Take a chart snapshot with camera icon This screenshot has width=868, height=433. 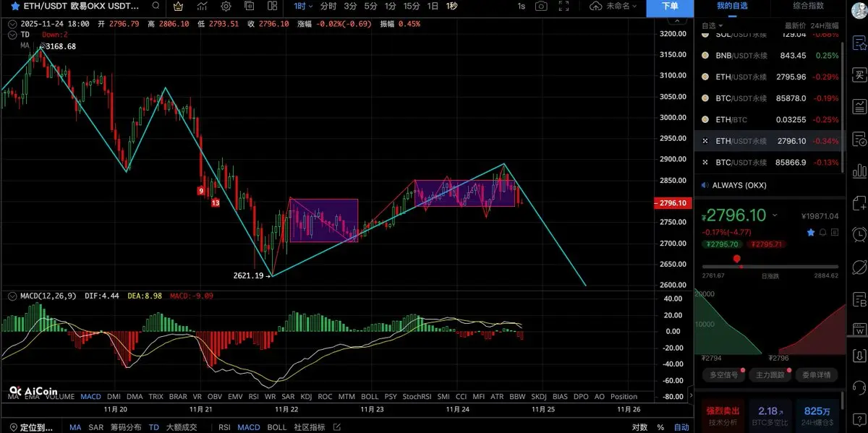pos(541,6)
